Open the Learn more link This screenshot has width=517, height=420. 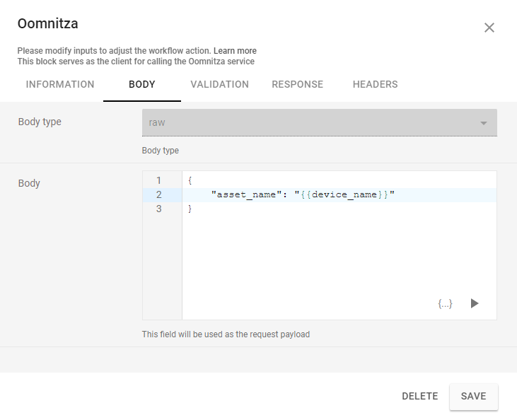235,51
